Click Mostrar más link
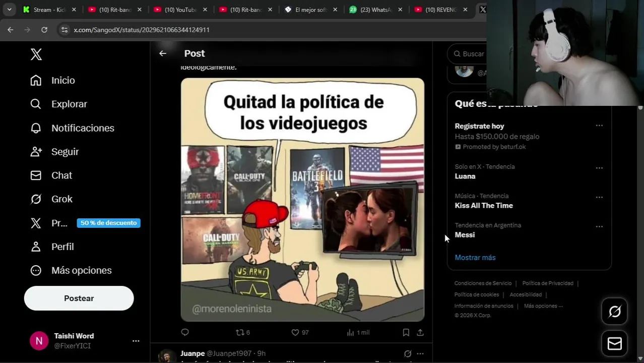This screenshot has height=363, width=644. pos(475,258)
